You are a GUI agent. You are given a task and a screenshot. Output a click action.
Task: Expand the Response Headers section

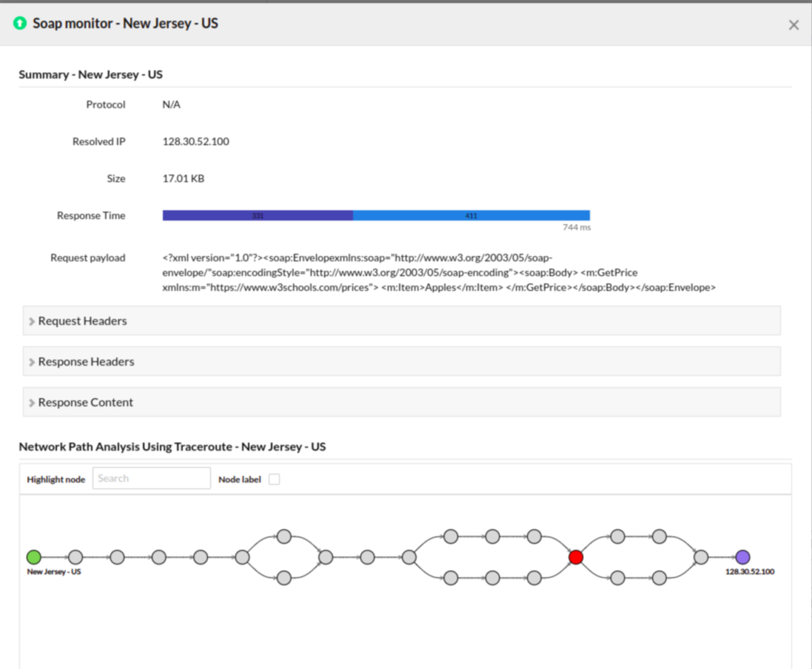coord(86,362)
